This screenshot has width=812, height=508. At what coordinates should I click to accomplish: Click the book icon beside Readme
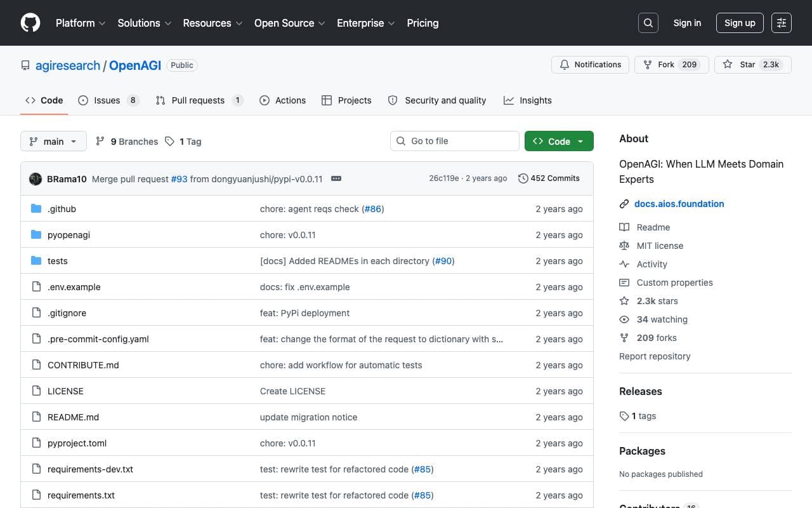pyautogui.click(x=624, y=227)
